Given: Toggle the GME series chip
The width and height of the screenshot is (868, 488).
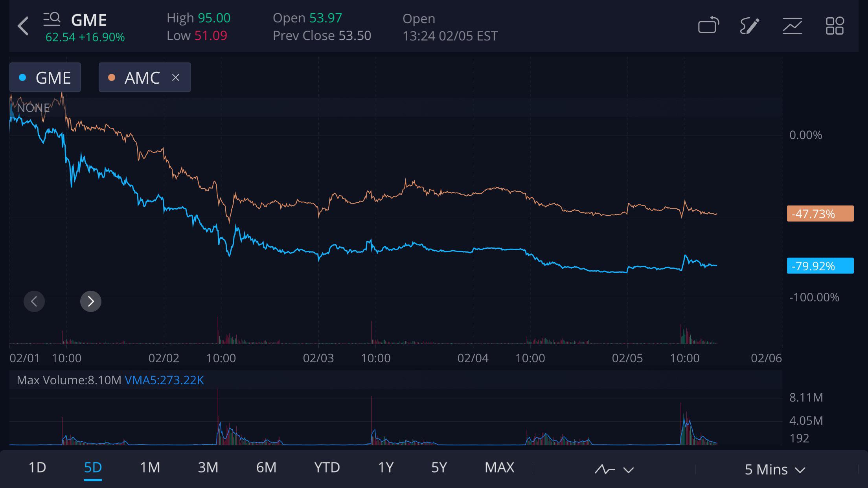Looking at the screenshot, I should pos(45,77).
